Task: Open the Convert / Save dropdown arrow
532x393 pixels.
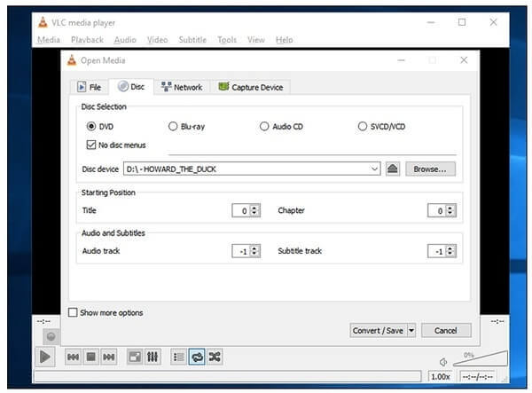Action: (411, 330)
